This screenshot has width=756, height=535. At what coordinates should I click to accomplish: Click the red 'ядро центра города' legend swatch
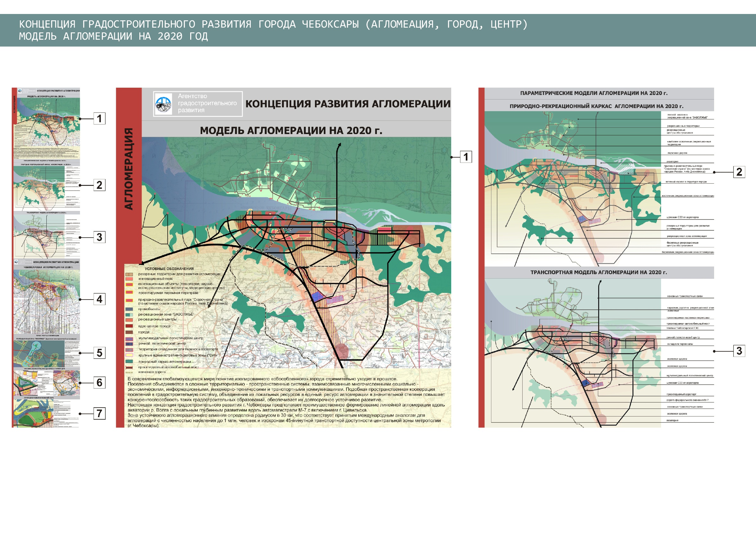pyautogui.click(x=129, y=326)
